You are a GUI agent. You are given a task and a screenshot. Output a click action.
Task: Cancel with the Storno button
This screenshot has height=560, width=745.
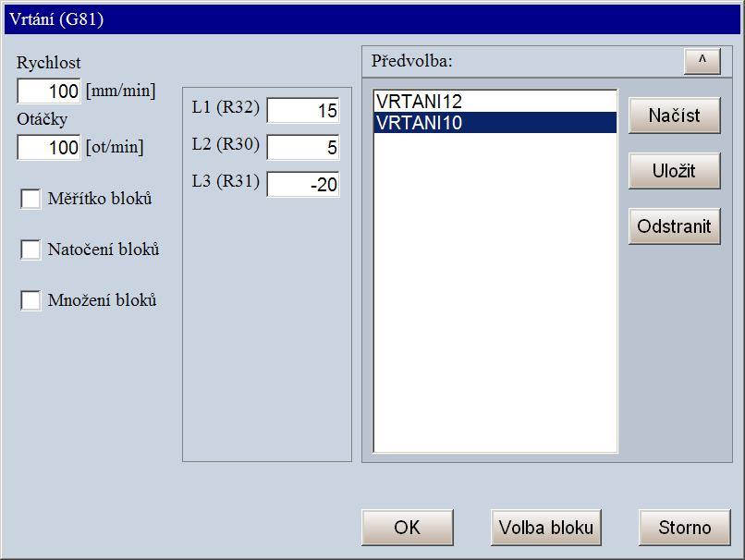(685, 528)
